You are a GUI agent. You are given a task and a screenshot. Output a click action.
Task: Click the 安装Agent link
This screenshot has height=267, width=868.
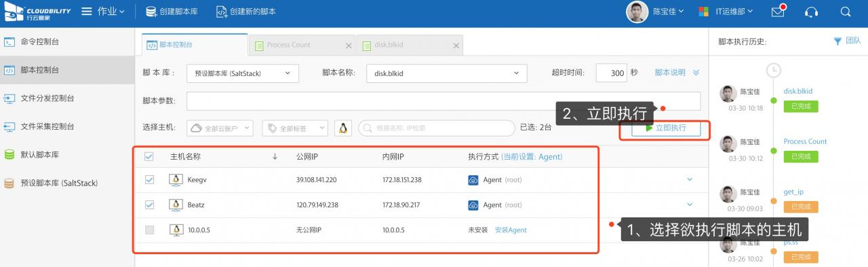click(511, 230)
